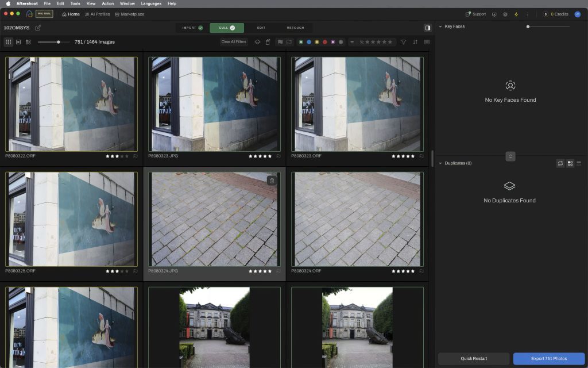Viewport: 588px width, 368px height.
Task: Open Marketplace
Action: [x=130, y=14]
